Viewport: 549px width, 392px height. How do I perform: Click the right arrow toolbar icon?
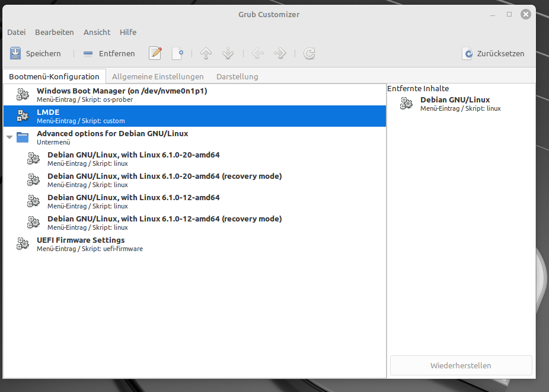pos(280,53)
